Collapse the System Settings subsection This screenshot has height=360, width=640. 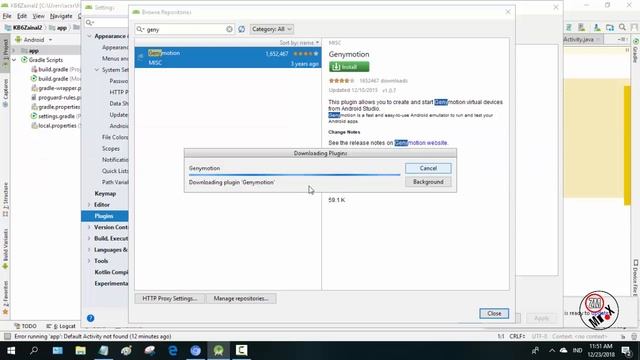click(97, 70)
